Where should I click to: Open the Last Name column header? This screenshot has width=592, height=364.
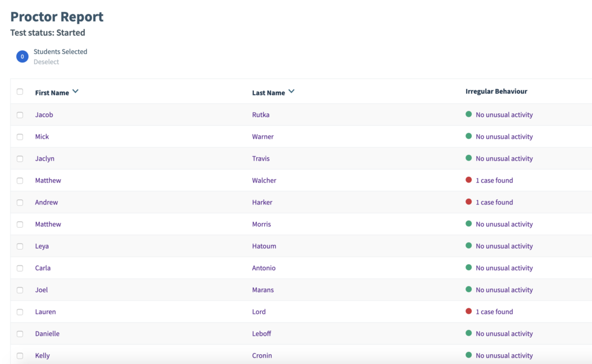pos(268,93)
